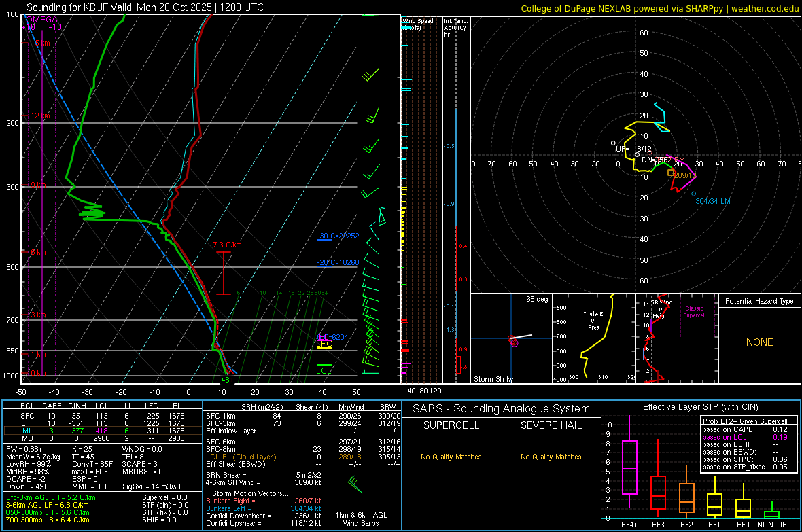
Task: Click the 'SHIP = 0.0' value
Action: tap(159, 520)
